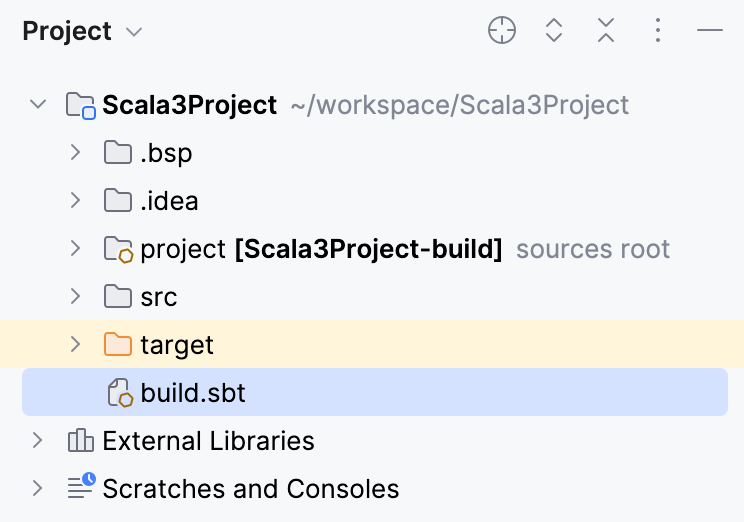This screenshot has height=522, width=744.
Task: Click the Expand Selected arrows icon
Action: (554, 31)
